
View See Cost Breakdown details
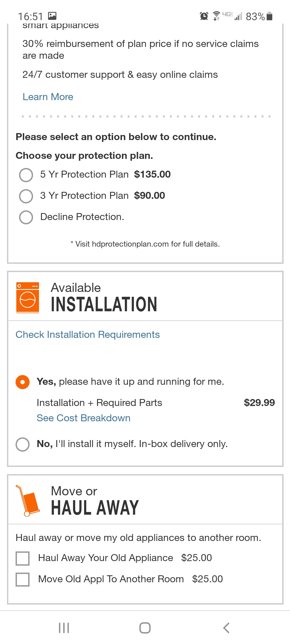point(83,418)
